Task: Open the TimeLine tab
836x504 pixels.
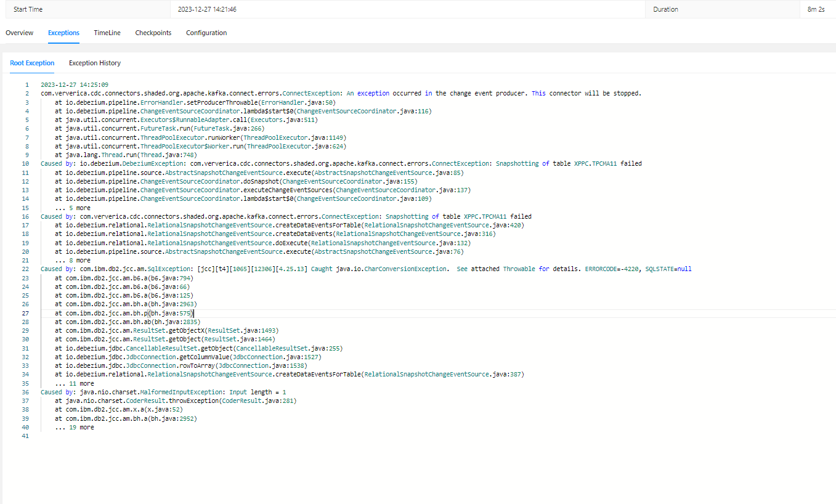Action: [x=107, y=33]
